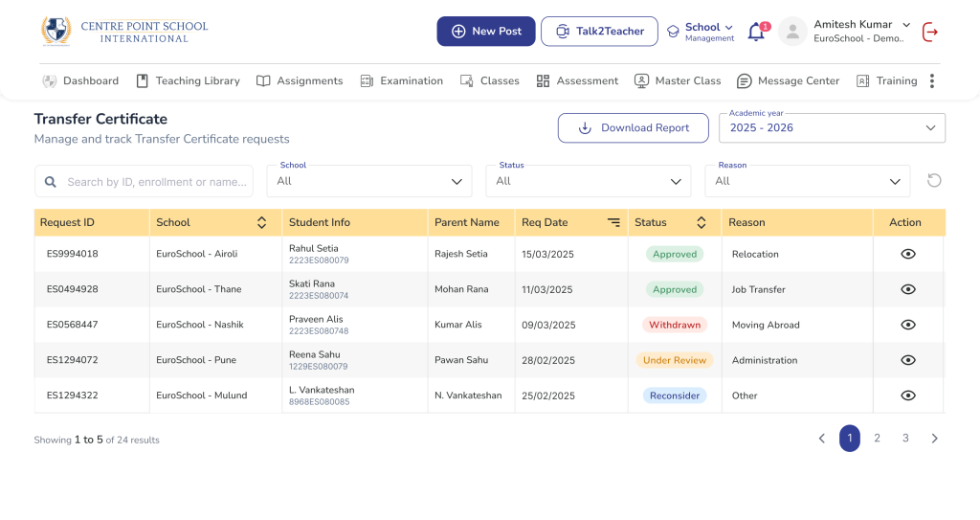Click the red logout icon
The image size is (980, 520).
(x=929, y=32)
